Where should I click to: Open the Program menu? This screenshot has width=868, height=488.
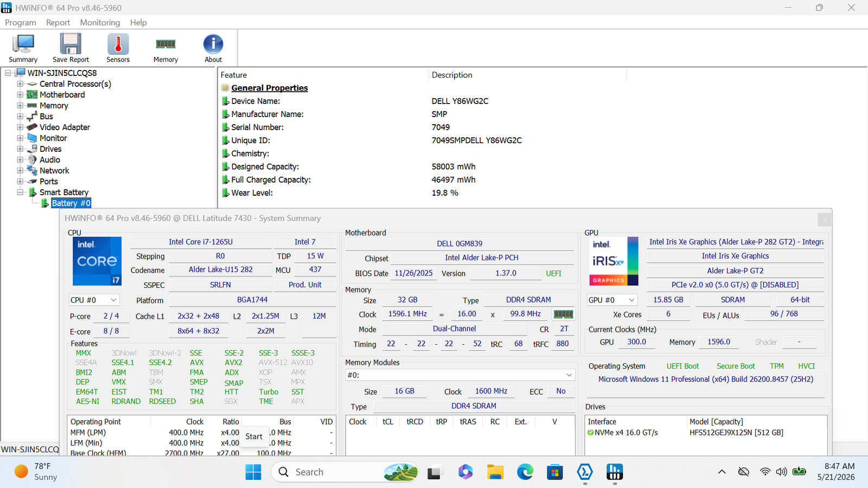pos(21,23)
